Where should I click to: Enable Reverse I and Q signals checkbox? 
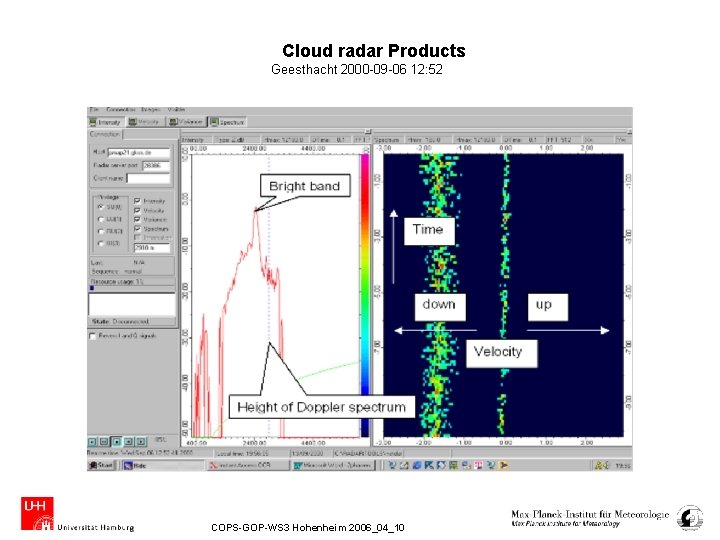click(92, 336)
